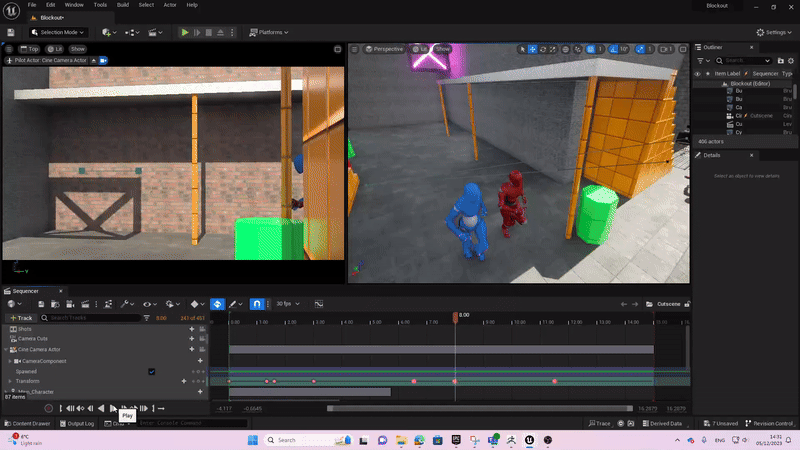Expand the Transform track
The height and width of the screenshot is (450, 800).
click(x=10, y=381)
